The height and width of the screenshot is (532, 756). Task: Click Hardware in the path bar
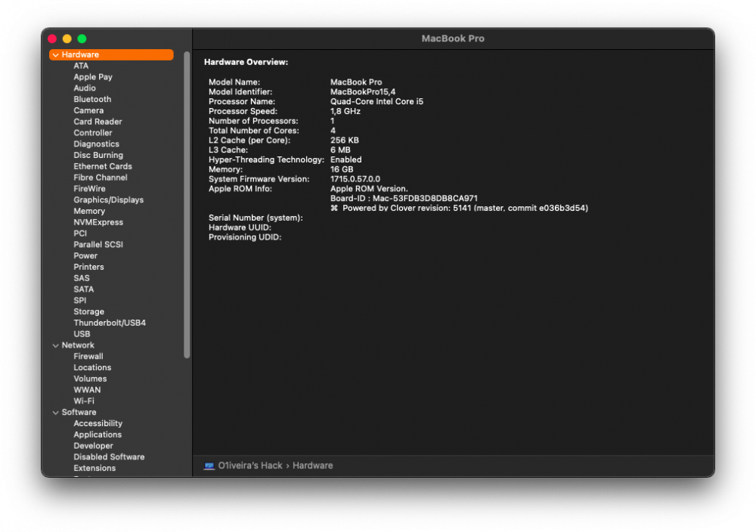coord(312,466)
